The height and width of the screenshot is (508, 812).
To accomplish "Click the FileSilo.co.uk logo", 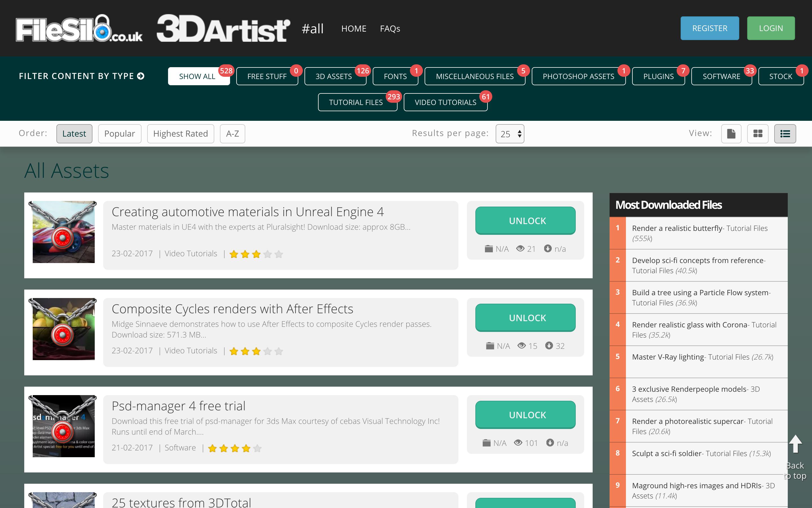I will pyautogui.click(x=79, y=29).
